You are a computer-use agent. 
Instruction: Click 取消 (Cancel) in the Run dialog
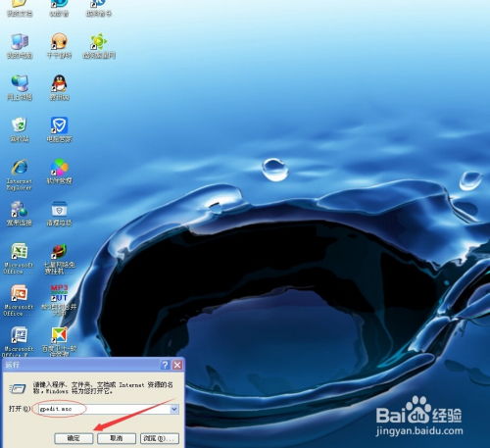tap(117, 438)
